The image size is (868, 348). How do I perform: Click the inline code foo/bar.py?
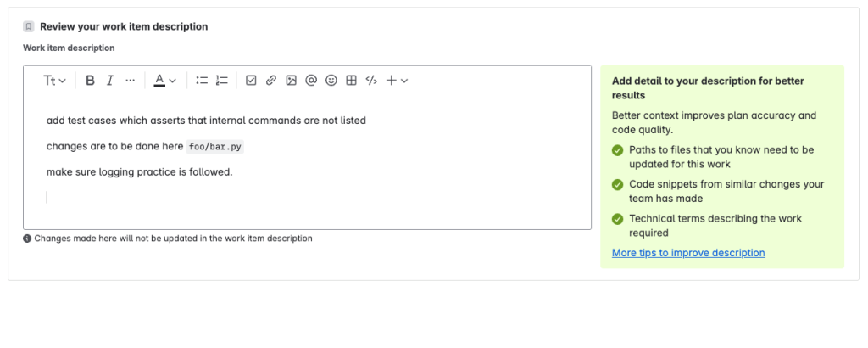coord(215,147)
